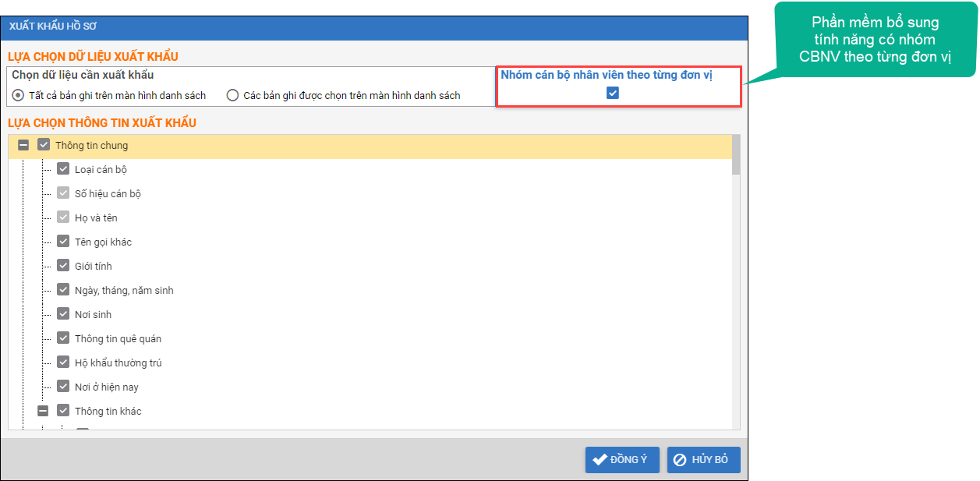Uncheck the Loại cán bộ checkbox

point(63,169)
